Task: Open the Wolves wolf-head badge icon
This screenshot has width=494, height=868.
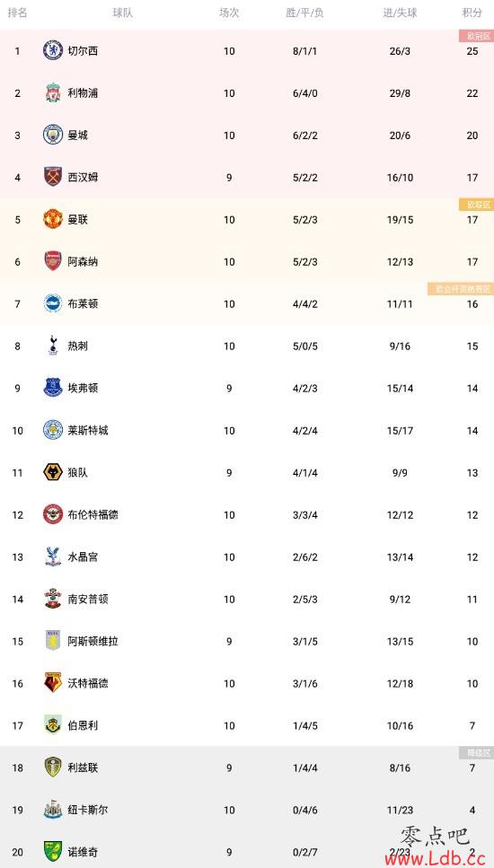Action: tap(53, 472)
